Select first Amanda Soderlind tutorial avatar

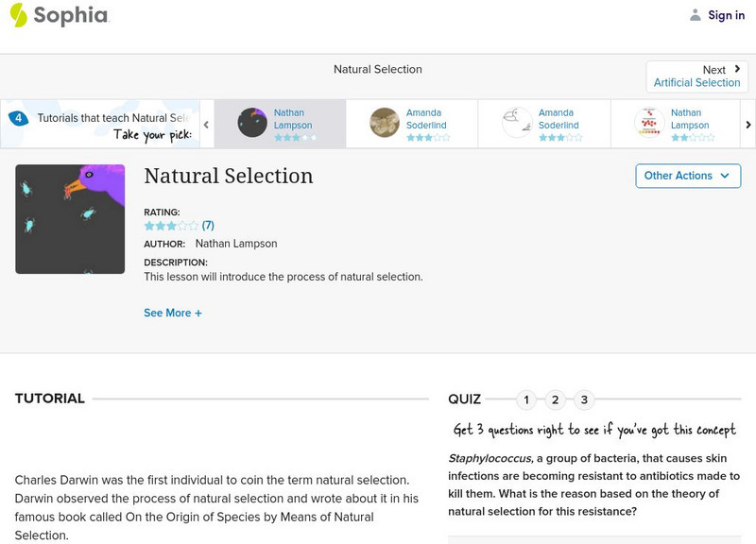385,123
